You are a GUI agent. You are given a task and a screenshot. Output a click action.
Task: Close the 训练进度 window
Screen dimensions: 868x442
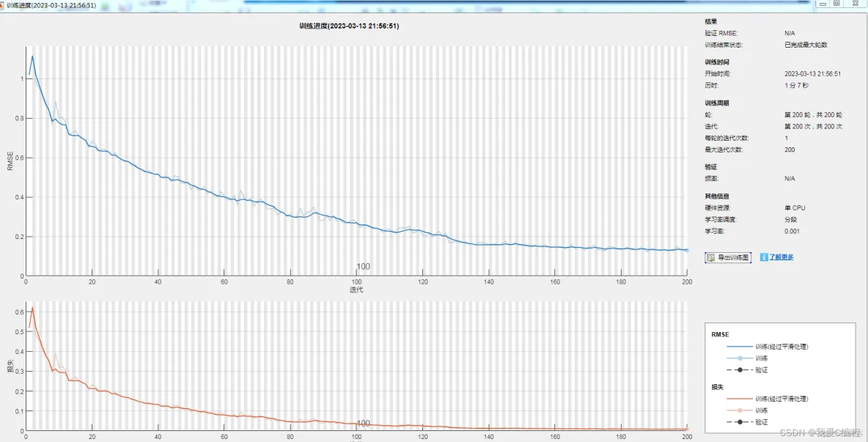854,4
